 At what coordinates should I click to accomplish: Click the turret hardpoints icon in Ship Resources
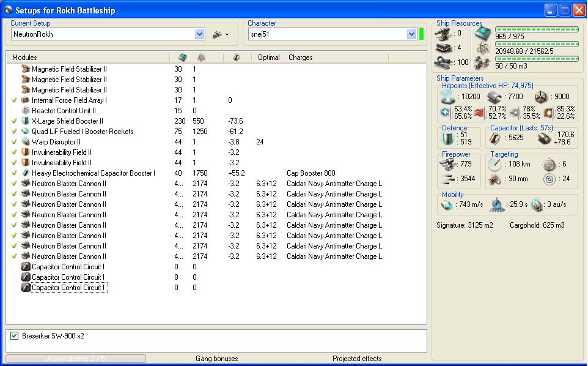[x=443, y=34]
